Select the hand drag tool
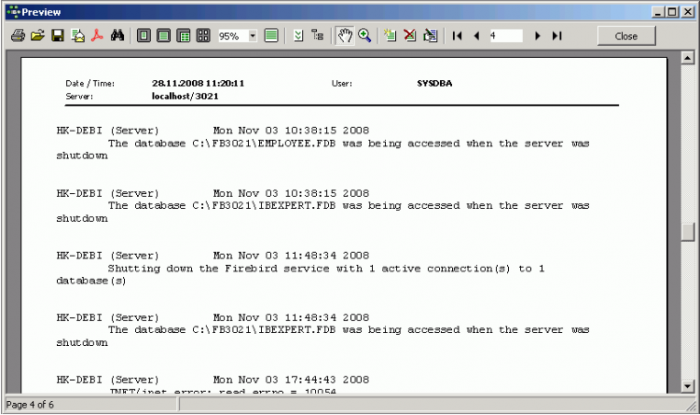 tap(345, 36)
